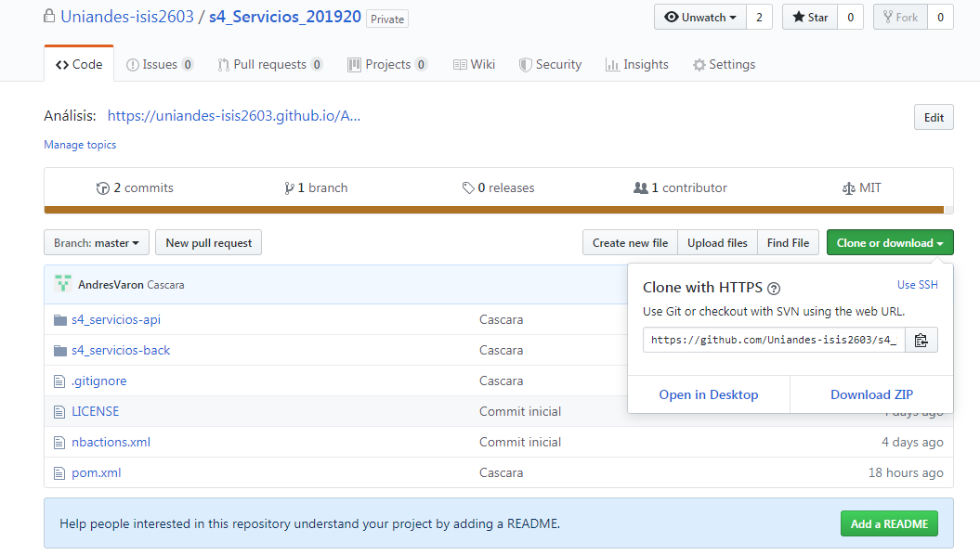Viewport: 980px width, 555px height.
Task: Click the Fork button
Action: 901,18
